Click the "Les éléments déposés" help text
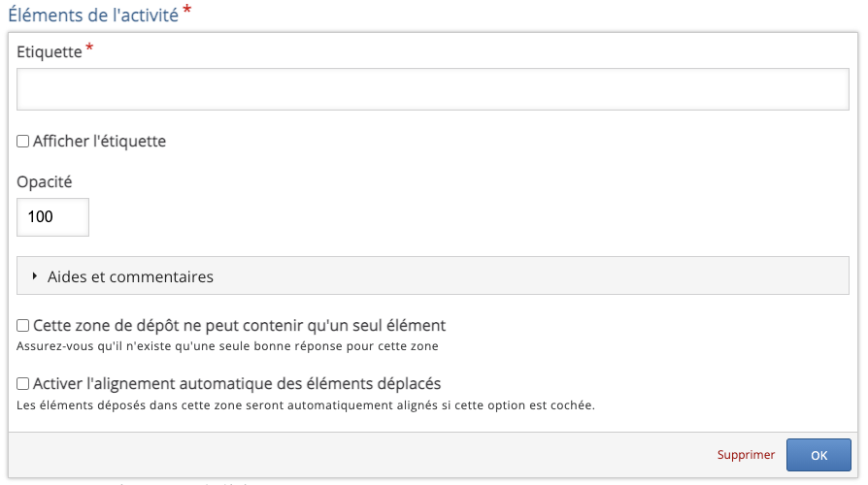 [x=306, y=404]
